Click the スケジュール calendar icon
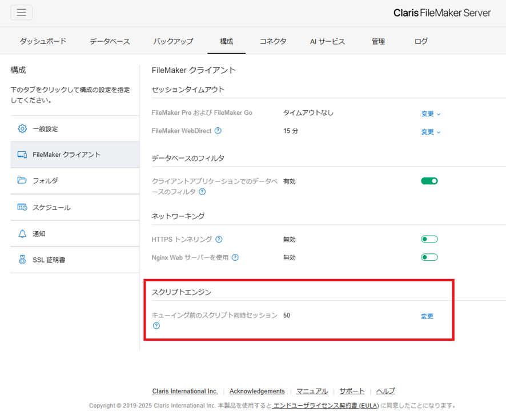Viewport: 506px width, 420px height. pos(22,207)
